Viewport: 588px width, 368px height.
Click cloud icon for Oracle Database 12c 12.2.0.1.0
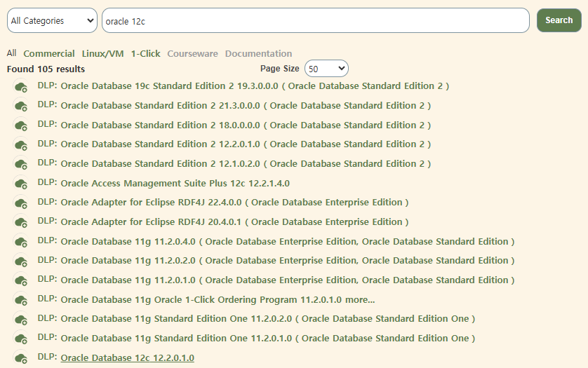pos(21,358)
